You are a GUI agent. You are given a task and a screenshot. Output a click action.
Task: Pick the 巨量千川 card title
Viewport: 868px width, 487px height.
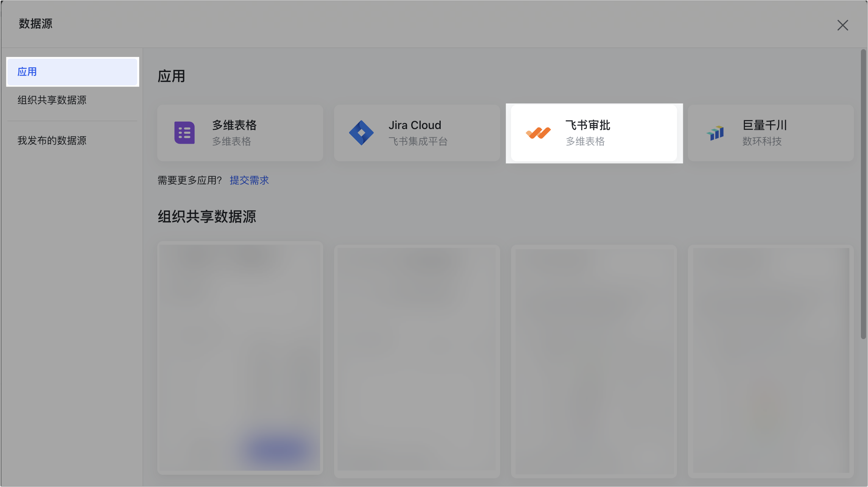[x=765, y=125]
